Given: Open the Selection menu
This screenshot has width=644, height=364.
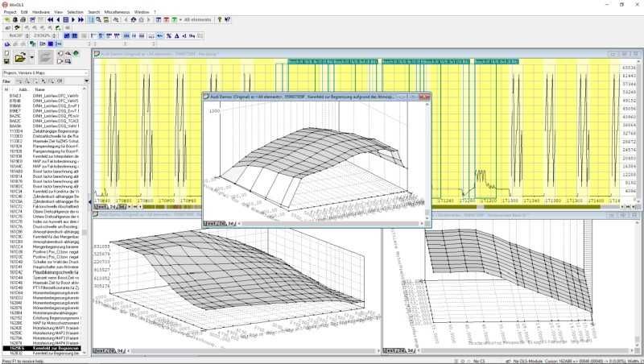Looking at the screenshot, I should (x=75, y=12).
